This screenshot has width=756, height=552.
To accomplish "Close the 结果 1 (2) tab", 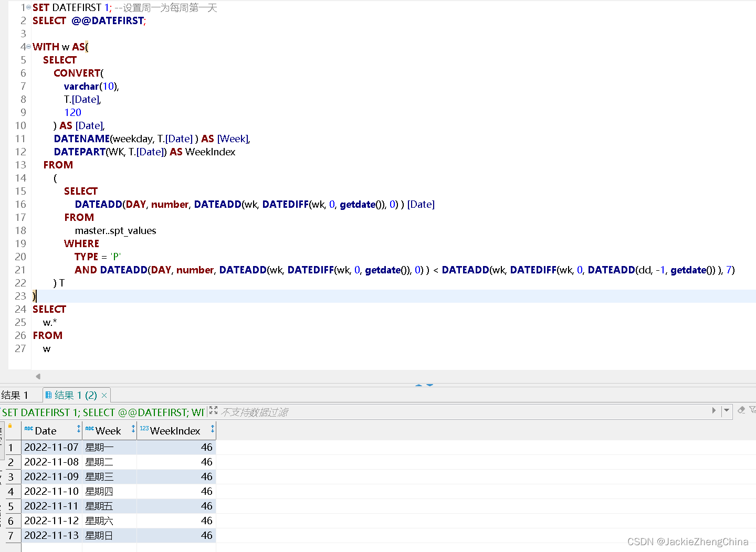I will pyautogui.click(x=104, y=395).
